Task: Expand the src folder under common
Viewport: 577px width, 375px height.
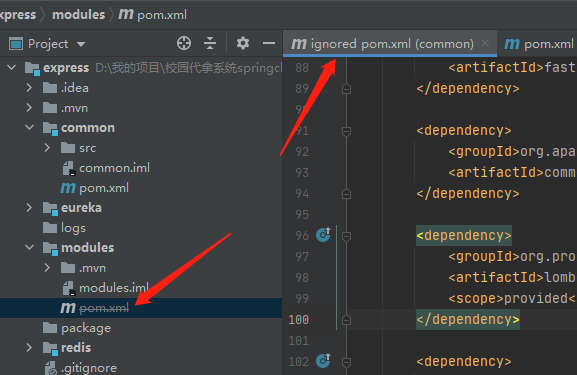Action: [47, 148]
